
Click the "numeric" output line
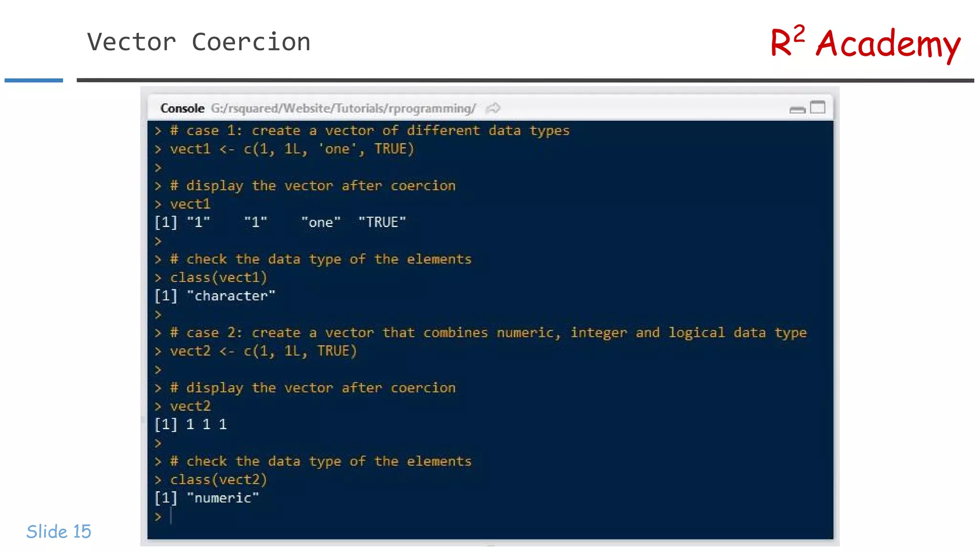pyautogui.click(x=207, y=498)
